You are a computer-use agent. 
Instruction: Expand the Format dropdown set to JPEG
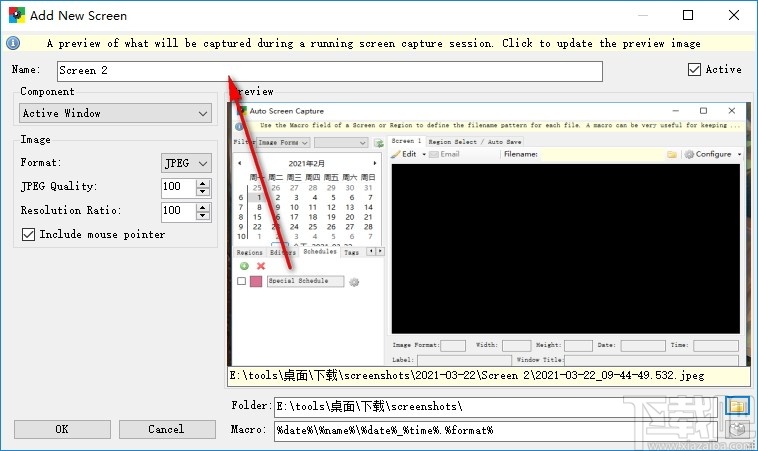pos(186,163)
